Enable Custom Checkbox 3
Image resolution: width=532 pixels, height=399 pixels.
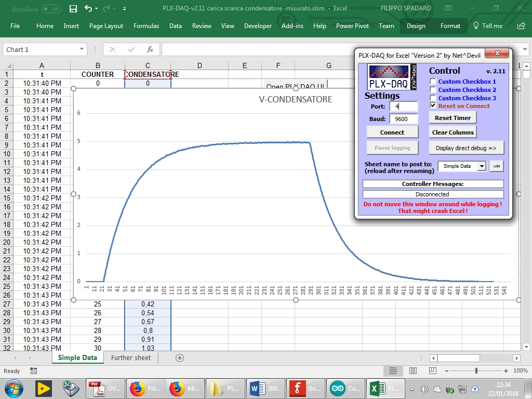coord(433,98)
